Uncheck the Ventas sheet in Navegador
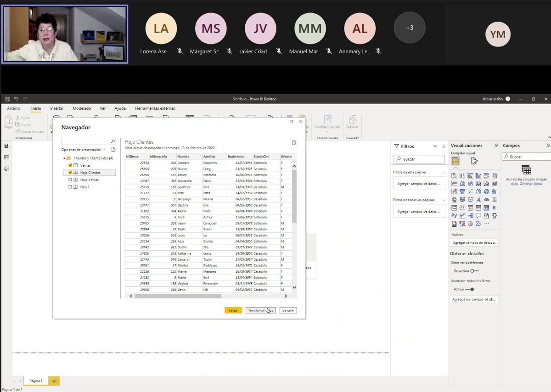 70,165
